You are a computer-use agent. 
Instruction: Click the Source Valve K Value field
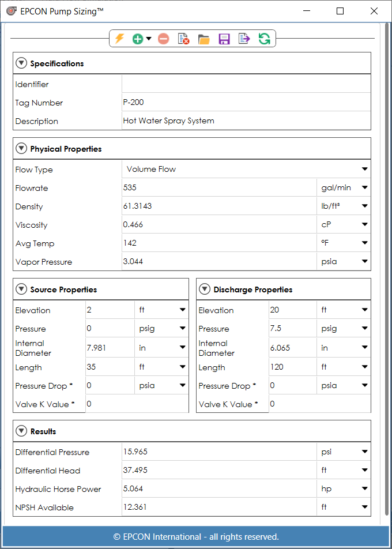[x=137, y=404]
